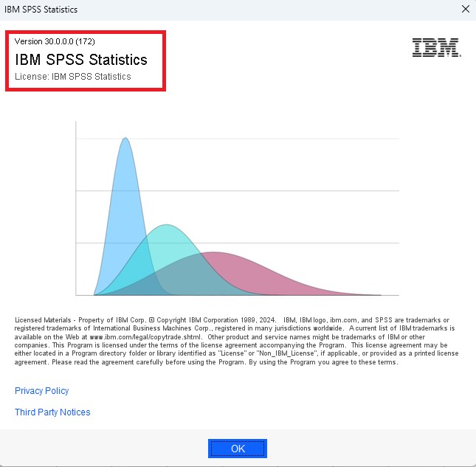Viewport: 476px width, 467px height.
Task: Close the About dialog with X
Action: pos(464,10)
